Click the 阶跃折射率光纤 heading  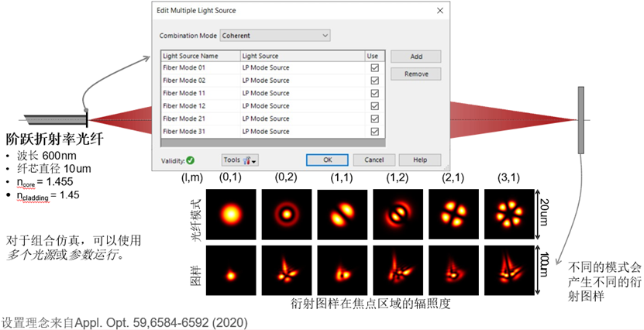54,139
